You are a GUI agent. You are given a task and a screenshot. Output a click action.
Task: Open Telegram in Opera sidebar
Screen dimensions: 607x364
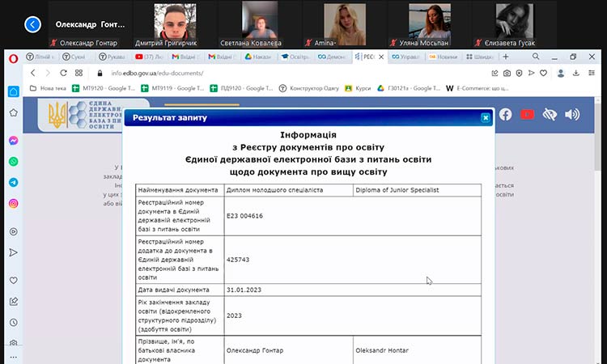click(x=14, y=183)
